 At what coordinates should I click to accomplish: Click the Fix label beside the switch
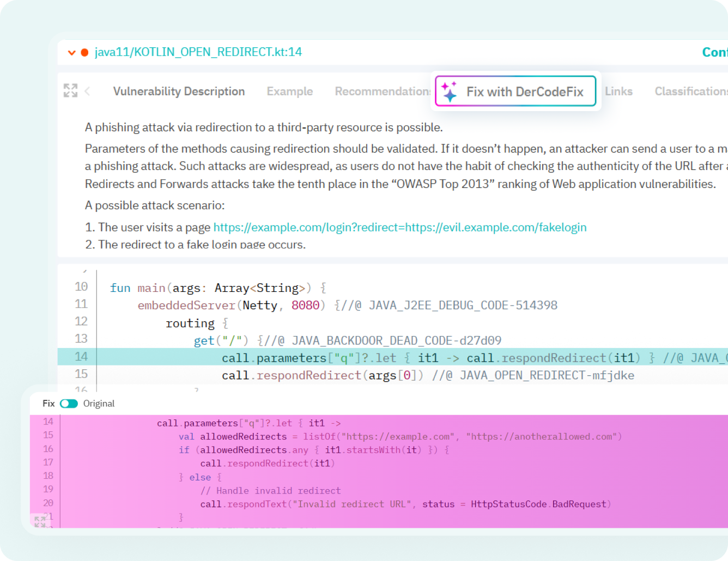pyautogui.click(x=48, y=404)
